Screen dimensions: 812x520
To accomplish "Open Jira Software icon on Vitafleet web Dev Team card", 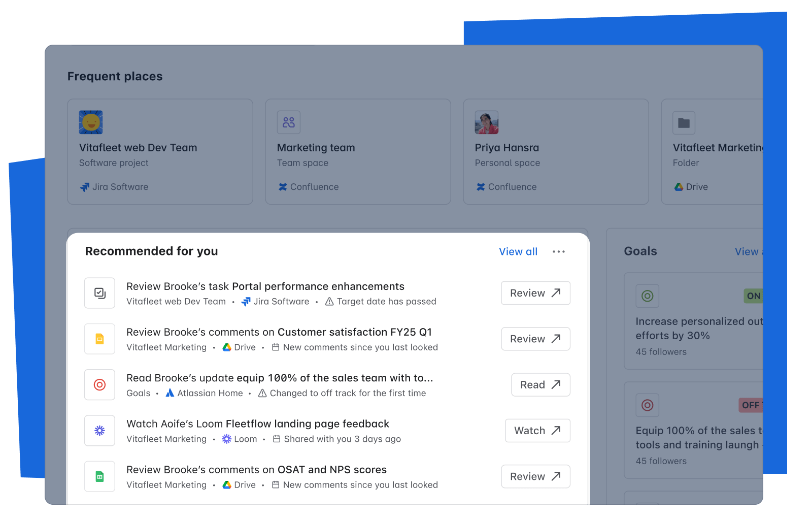I will coord(84,187).
